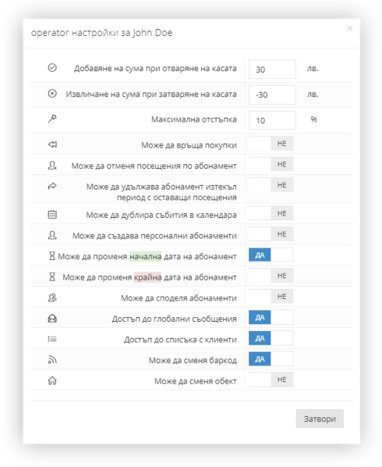Click the return arrow icon for връща покупки
Image resolution: width=382 pixels, height=467 pixels.
tap(52, 144)
